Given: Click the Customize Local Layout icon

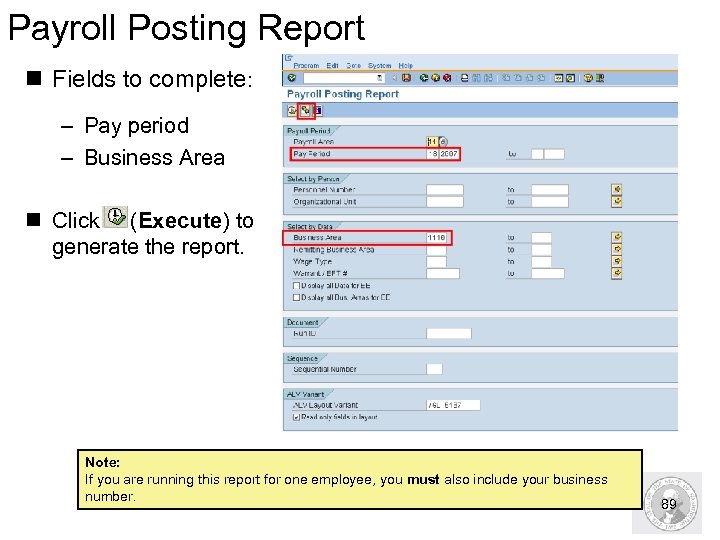Looking at the screenshot, I should [x=600, y=78].
